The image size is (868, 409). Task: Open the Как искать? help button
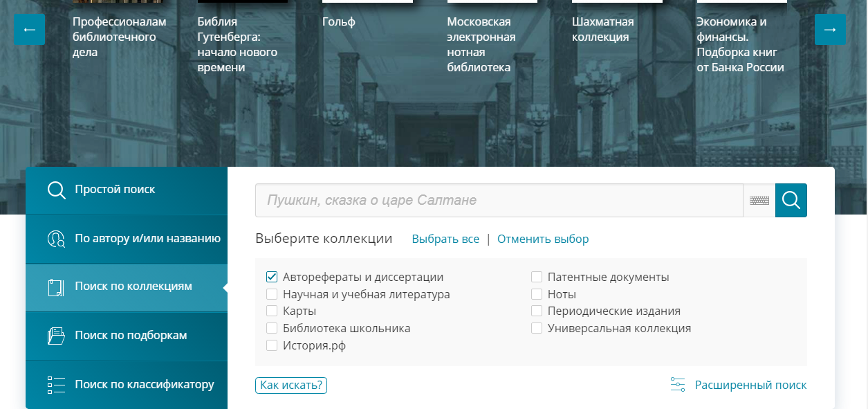(x=291, y=385)
